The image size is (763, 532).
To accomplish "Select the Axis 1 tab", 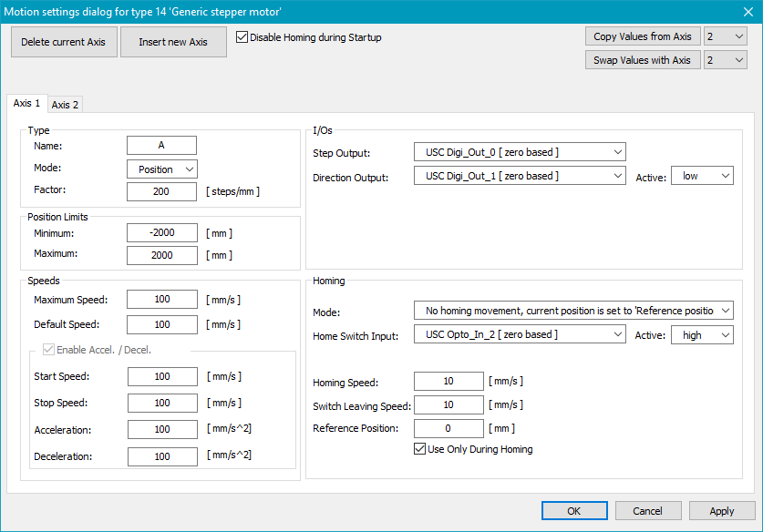I will tap(26, 104).
